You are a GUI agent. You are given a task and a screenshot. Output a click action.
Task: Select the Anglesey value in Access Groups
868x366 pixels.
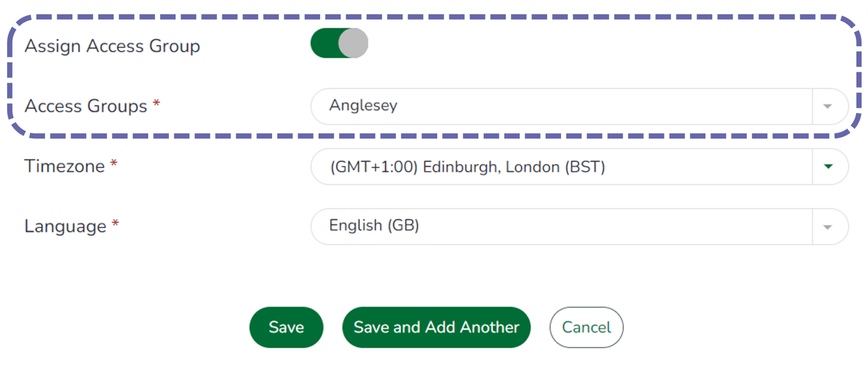(363, 105)
